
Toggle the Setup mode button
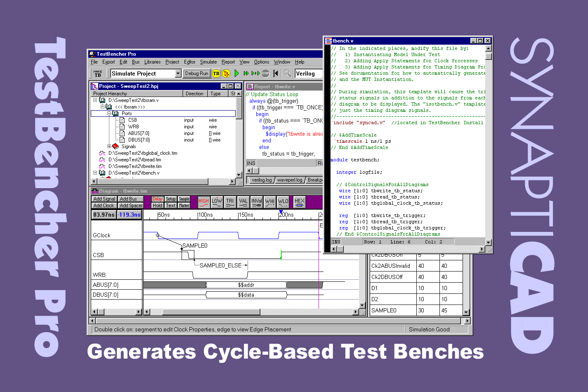(x=171, y=199)
